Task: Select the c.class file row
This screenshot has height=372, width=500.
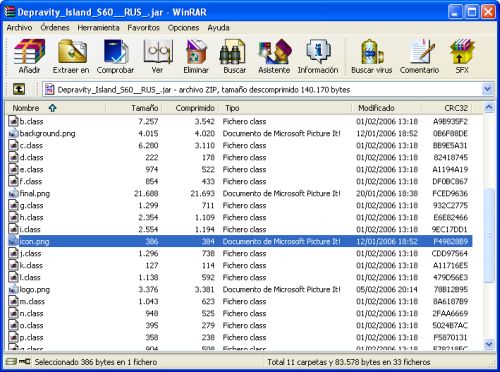Action: 239,146
